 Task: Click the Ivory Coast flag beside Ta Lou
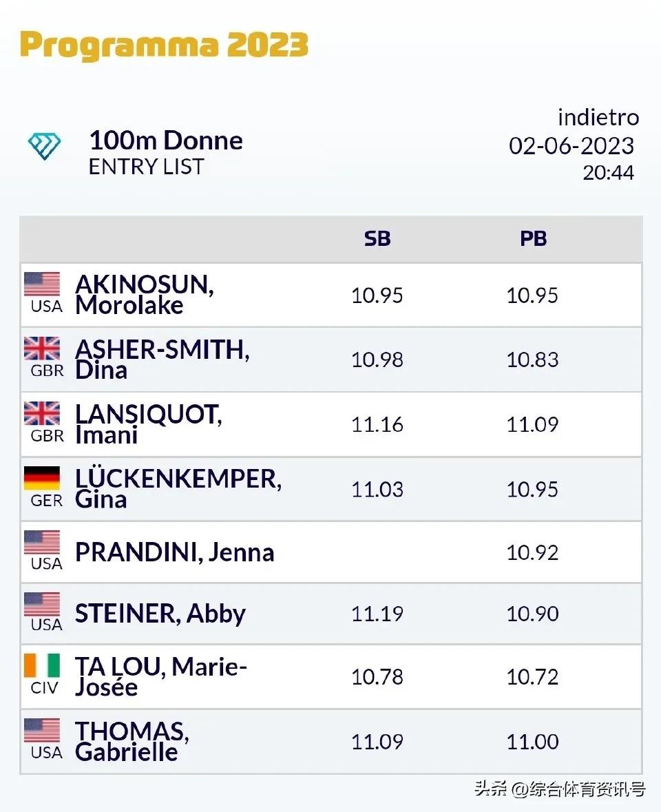point(42,666)
